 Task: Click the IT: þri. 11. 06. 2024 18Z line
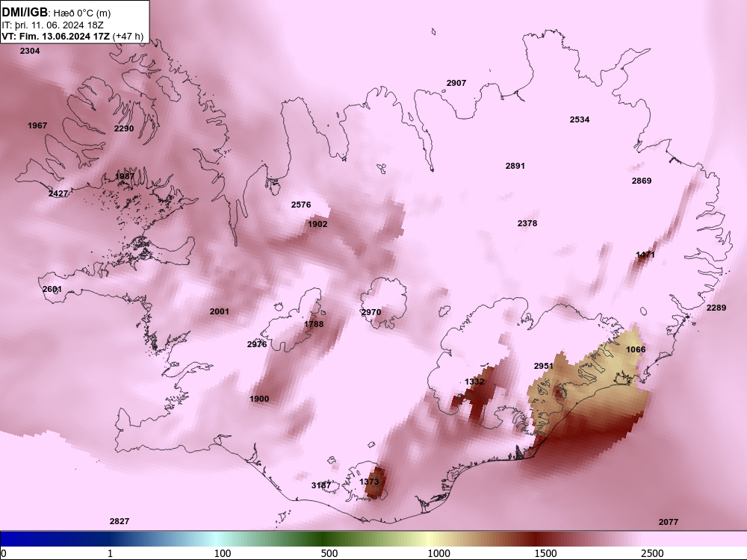(52, 25)
